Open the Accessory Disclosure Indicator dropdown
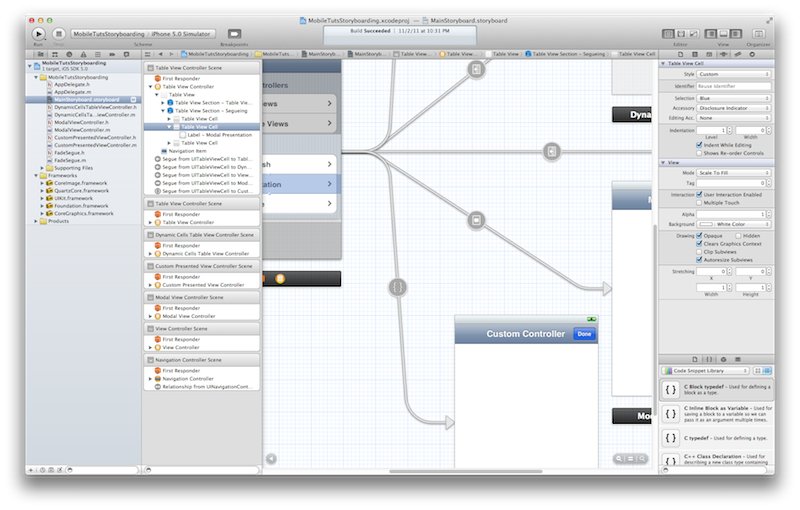The image size is (800, 510). [734, 108]
